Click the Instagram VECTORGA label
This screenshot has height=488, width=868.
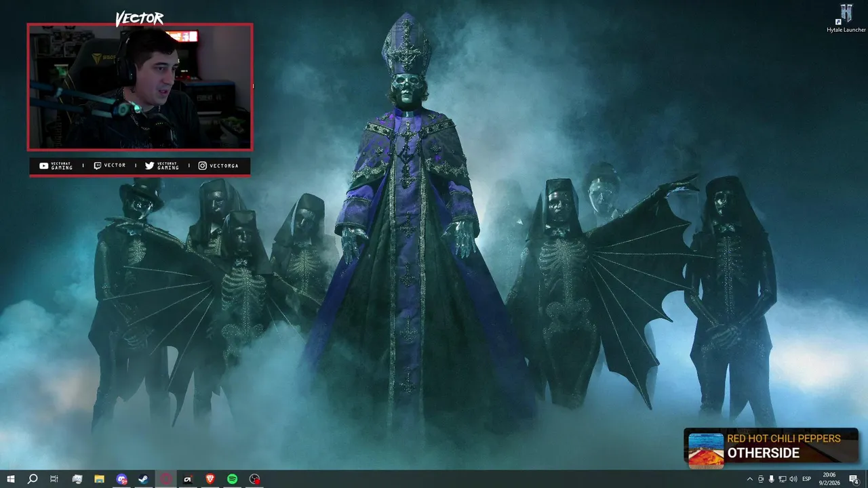tap(218, 166)
